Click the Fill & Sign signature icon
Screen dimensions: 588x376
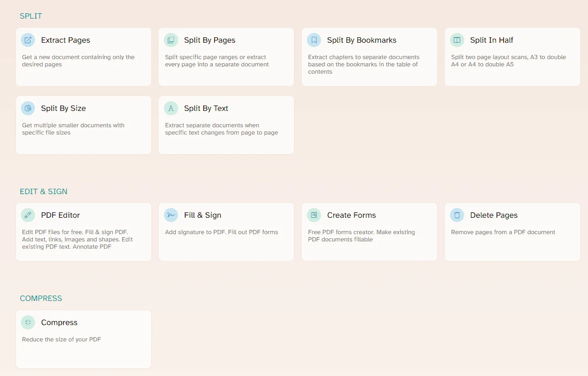point(171,215)
